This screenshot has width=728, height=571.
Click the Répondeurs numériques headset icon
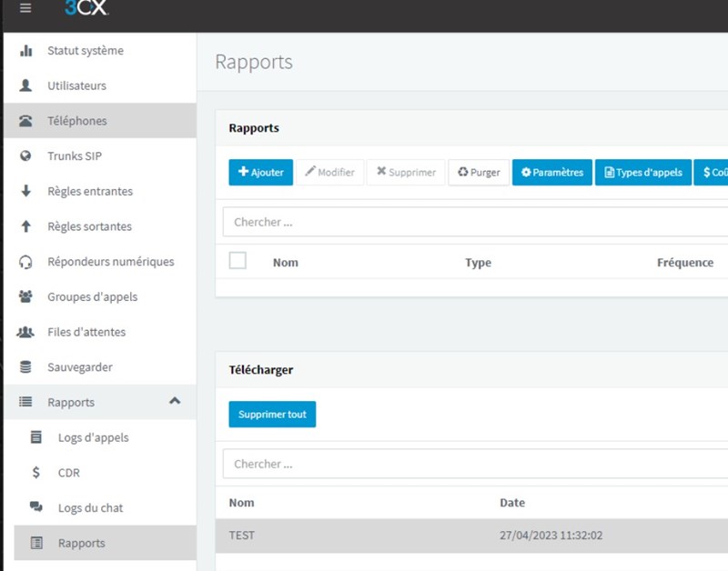click(26, 262)
